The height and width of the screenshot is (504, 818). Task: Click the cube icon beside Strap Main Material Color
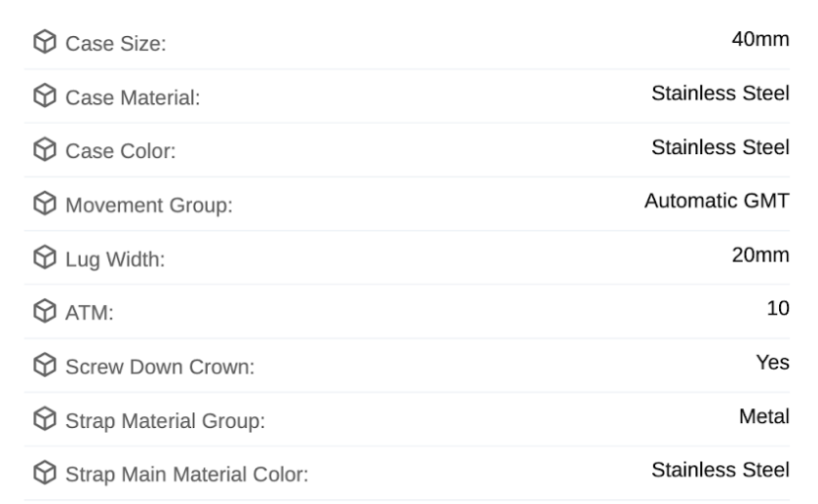tap(44, 473)
